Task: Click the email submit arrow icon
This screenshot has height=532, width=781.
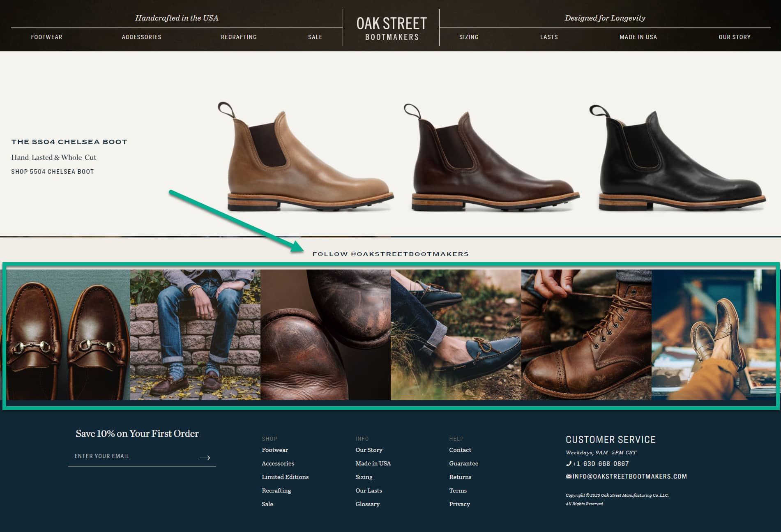Action: pyautogui.click(x=205, y=458)
